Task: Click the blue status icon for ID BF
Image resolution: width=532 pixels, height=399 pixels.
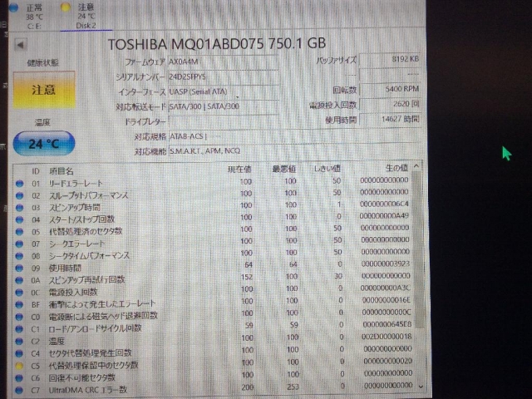Action: pos(20,305)
